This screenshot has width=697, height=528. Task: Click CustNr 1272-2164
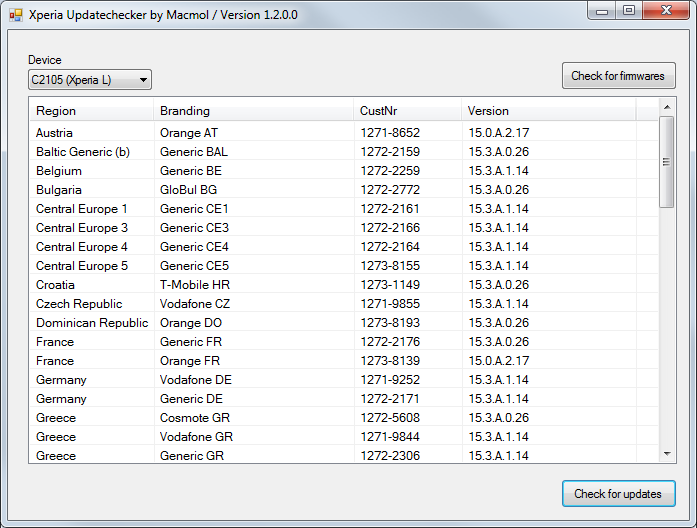[390, 247]
